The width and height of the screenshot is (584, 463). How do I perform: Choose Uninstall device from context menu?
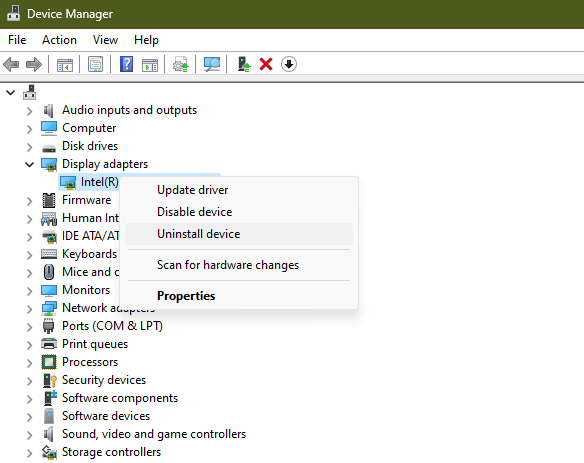(239, 234)
